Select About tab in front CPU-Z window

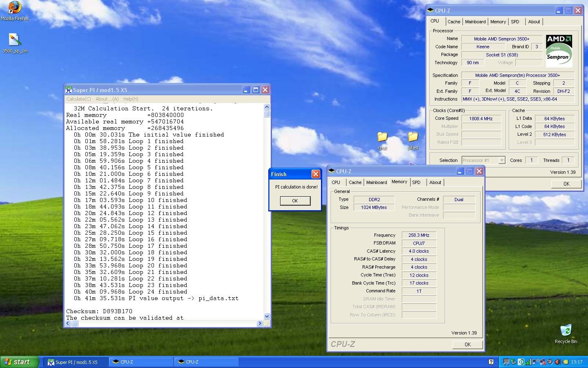[435, 182]
